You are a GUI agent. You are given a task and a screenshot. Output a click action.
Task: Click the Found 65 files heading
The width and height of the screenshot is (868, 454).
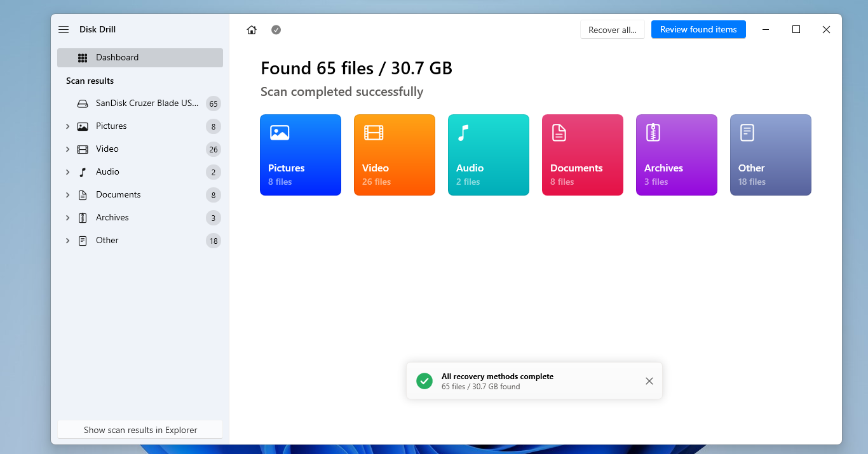point(356,68)
